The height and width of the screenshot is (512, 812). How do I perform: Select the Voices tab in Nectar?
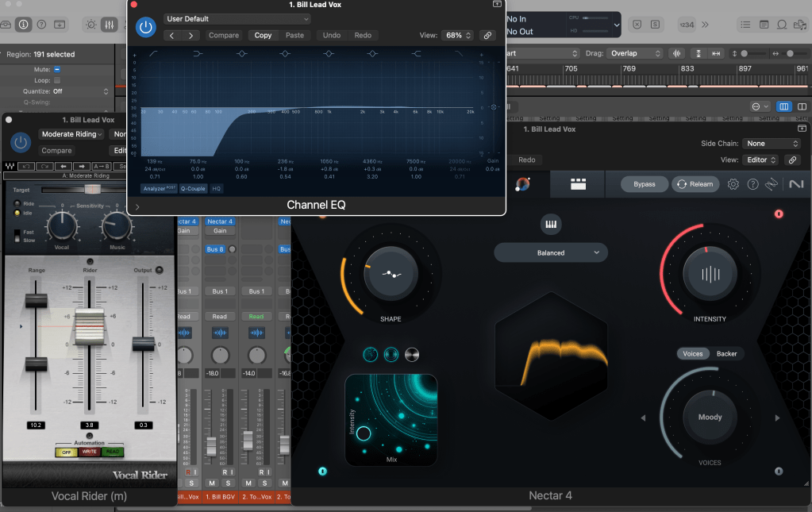pyautogui.click(x=693, y=354)
